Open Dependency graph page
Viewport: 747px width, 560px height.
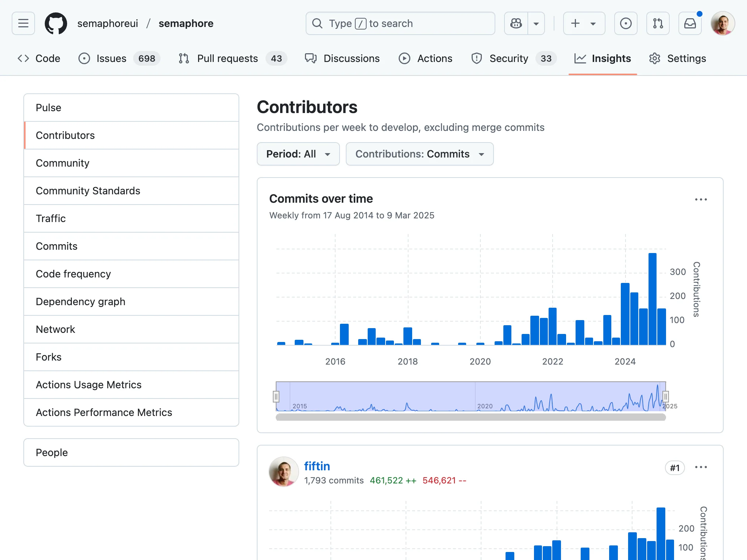coord(131,302)
